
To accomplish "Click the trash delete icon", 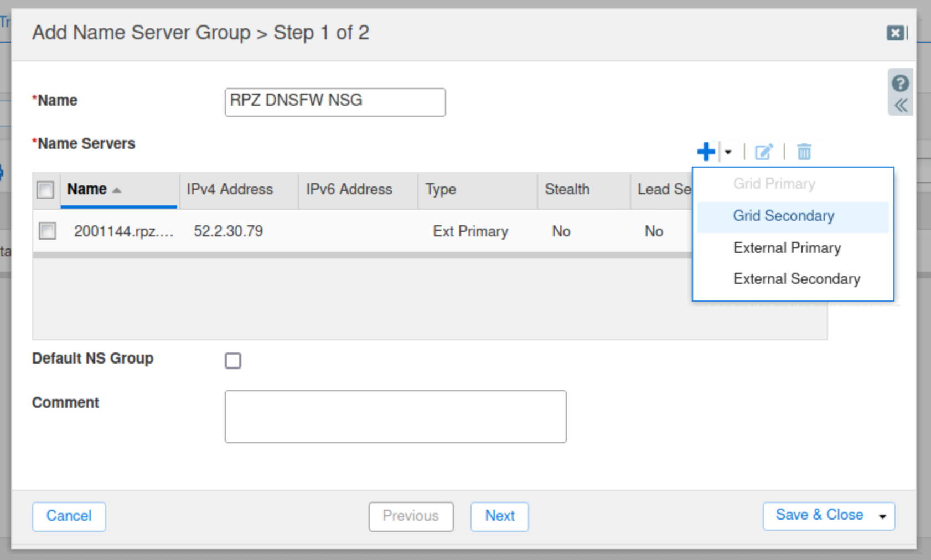I will (804, 152).
